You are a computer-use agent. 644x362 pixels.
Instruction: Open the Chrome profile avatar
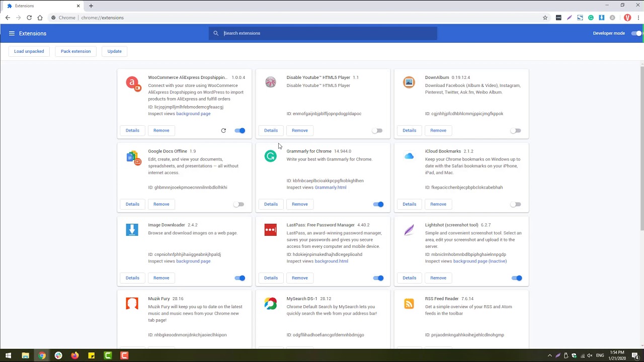click(627, 18)
